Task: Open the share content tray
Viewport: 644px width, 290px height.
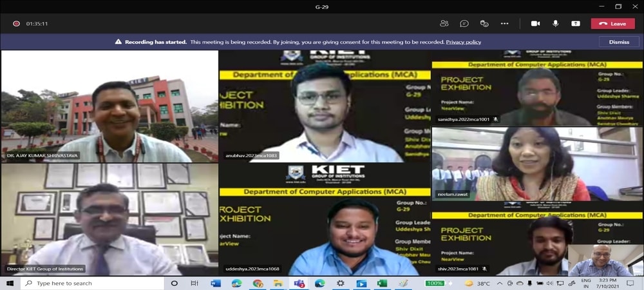Action: point(575,24)
